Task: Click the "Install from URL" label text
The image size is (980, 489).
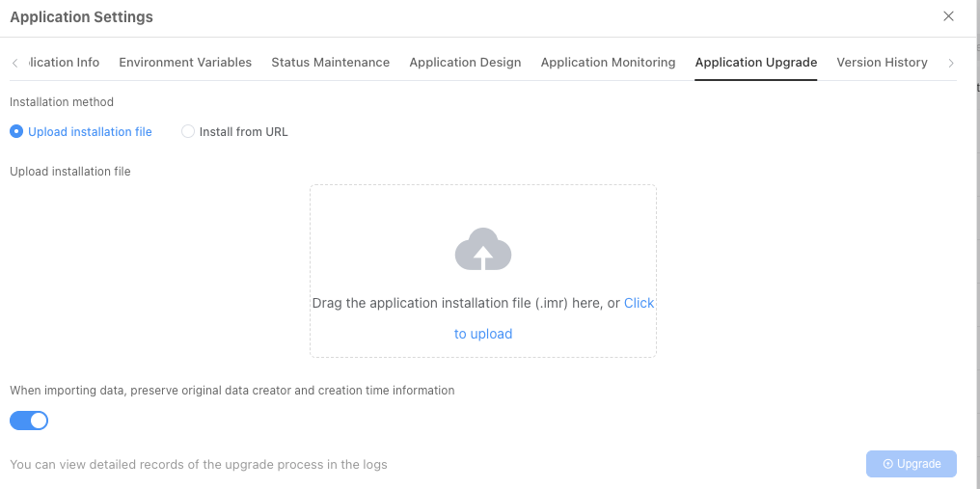Action: (x=243, y=132)
